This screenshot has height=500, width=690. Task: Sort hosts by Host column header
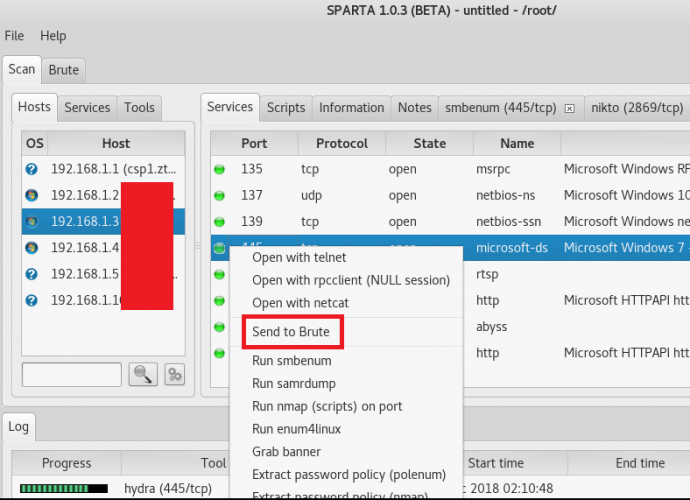pyautogui.click(x=116, y=143)
